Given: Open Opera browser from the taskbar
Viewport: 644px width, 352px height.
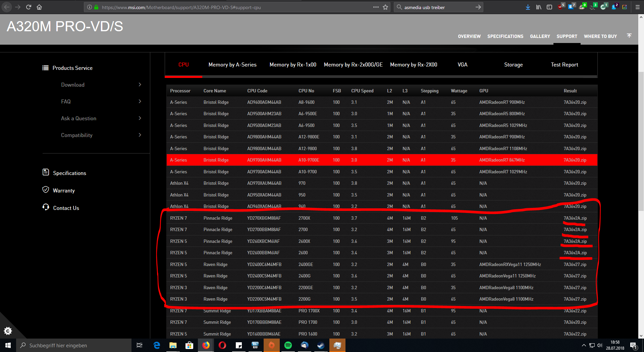Looking at the screenshot, I should [x=222, y=345].
